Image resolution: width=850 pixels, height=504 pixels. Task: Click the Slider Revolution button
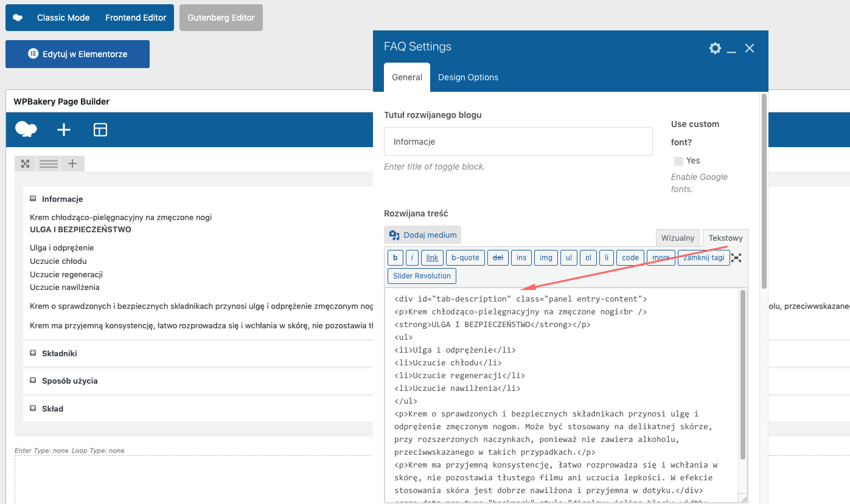click(422, 275)
